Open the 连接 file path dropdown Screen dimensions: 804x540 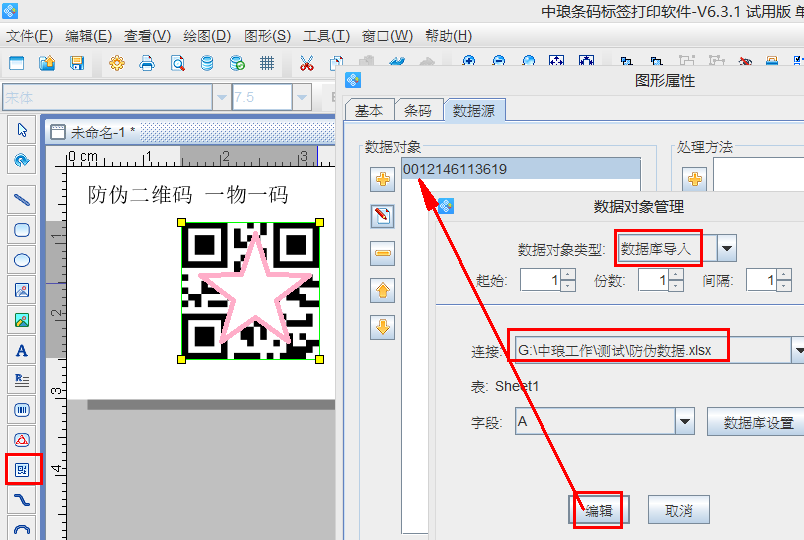pyautogui.click(x=797, y=350)
